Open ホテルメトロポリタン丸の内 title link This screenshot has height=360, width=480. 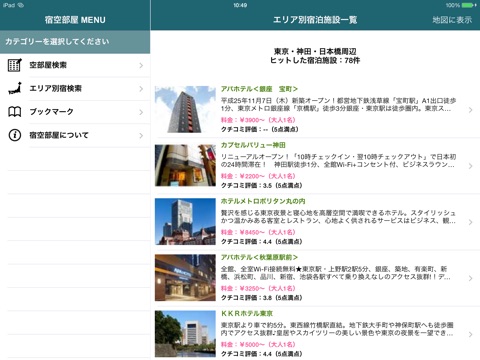pyautogui.click(x=263, y=201)
